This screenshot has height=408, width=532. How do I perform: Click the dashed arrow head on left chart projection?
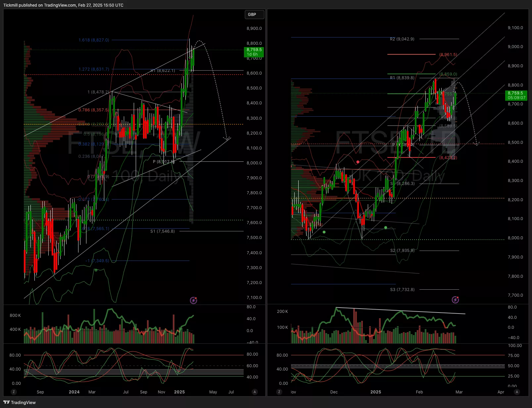(x=227, y=138)
